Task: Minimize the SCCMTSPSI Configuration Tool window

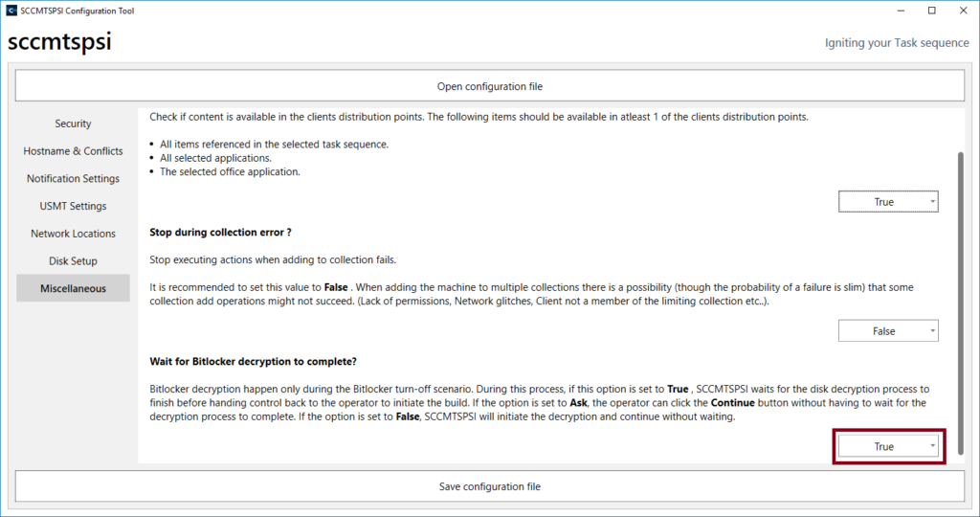Action: coord(901,11)
